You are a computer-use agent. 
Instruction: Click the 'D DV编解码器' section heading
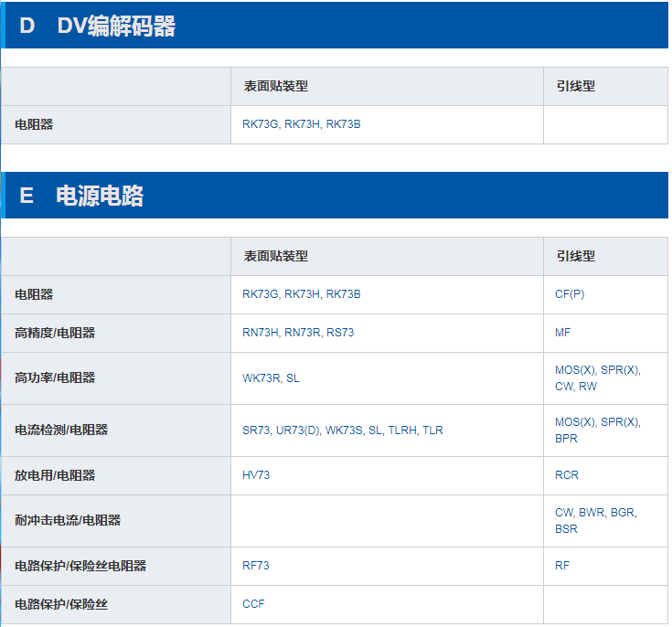98,26
